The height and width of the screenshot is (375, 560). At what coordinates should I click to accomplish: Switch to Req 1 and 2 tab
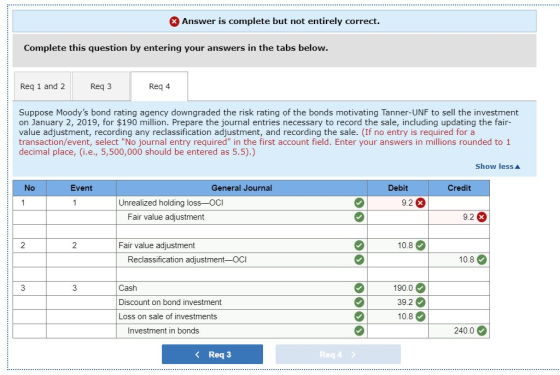click(x=42, y=86)
